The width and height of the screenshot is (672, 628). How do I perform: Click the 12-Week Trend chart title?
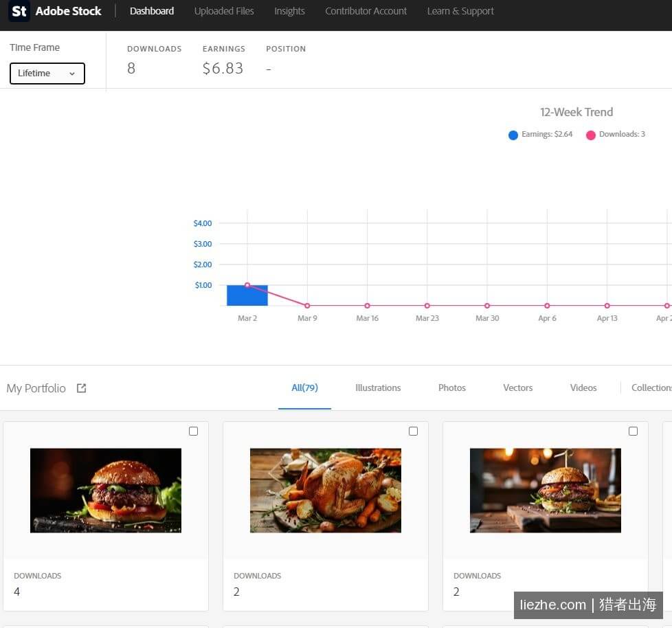pyautogui.click(x=576, y=112)
